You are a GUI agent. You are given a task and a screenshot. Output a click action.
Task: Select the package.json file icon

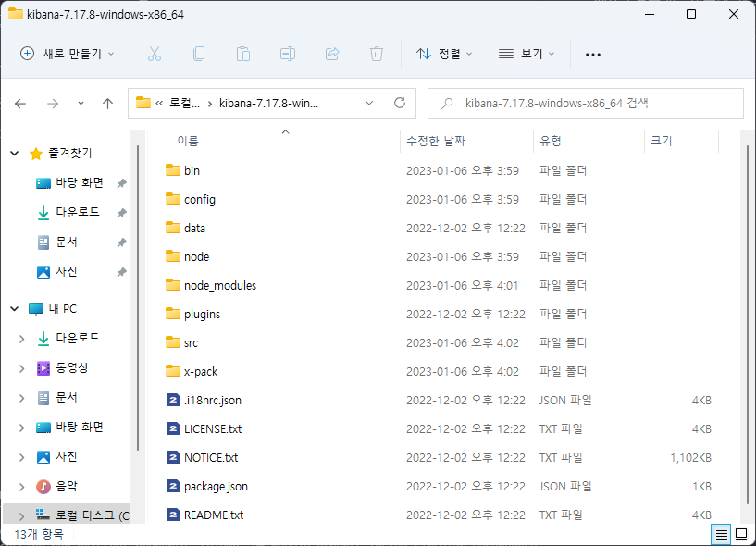(173, 486)
